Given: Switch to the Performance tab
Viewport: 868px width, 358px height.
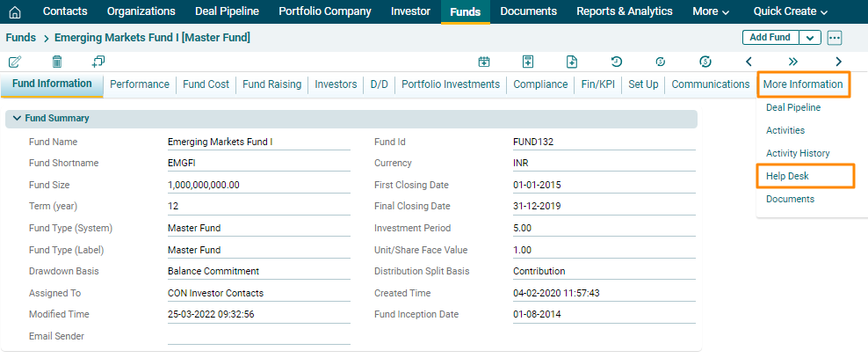Looking at the screenshot, I should click(x=141, y=84).
